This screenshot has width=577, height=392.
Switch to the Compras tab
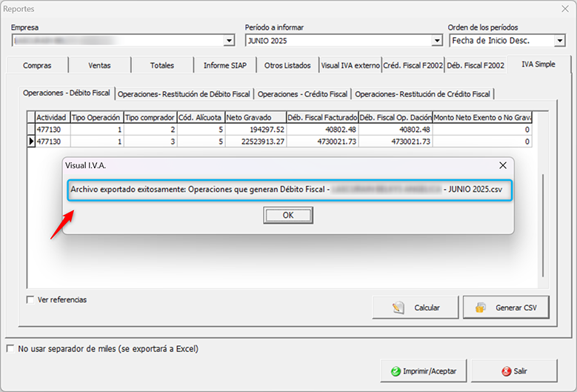[x=37, y=65]
